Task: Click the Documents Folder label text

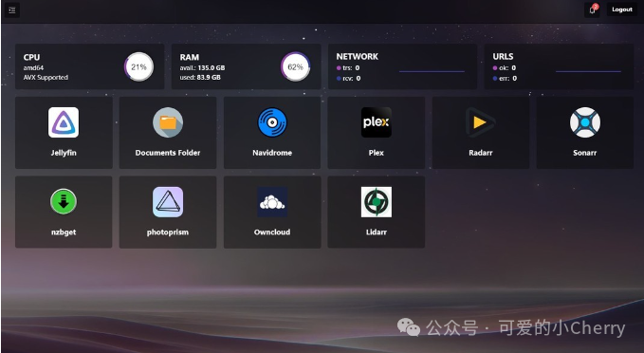Action: click(168, 153)
